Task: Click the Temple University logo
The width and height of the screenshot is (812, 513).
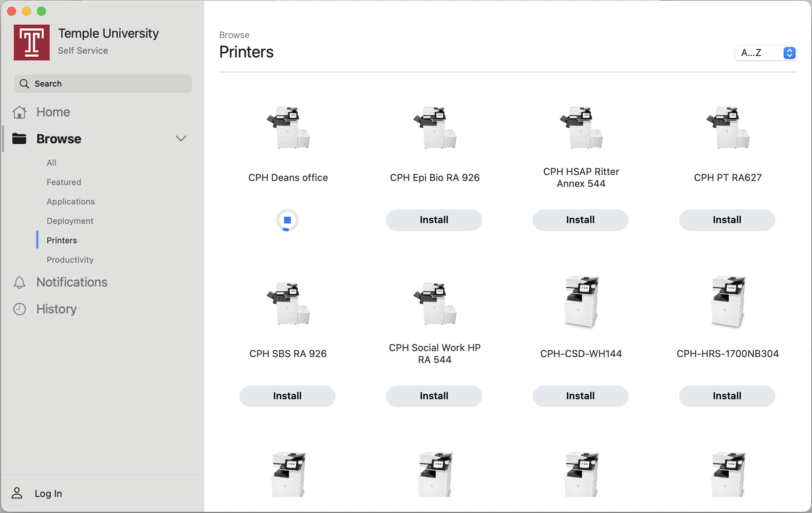Action: coord(32,43)
